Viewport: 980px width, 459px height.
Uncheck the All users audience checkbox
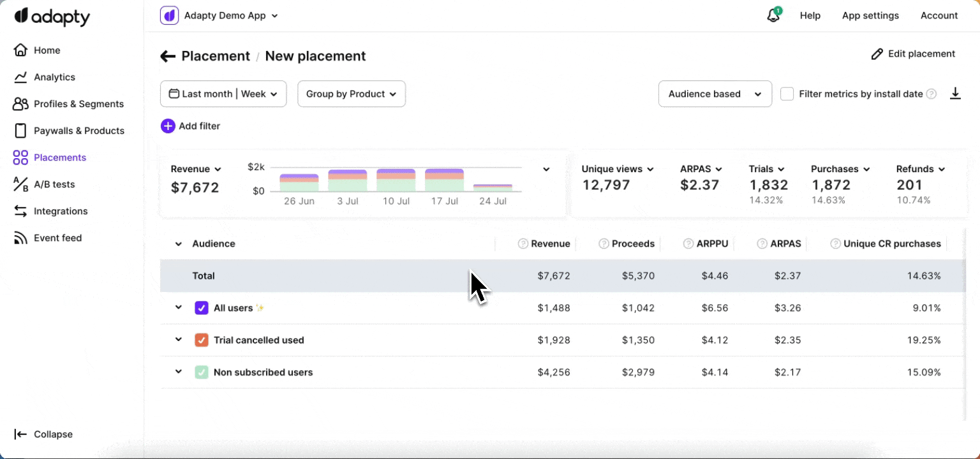click(202, 308)
